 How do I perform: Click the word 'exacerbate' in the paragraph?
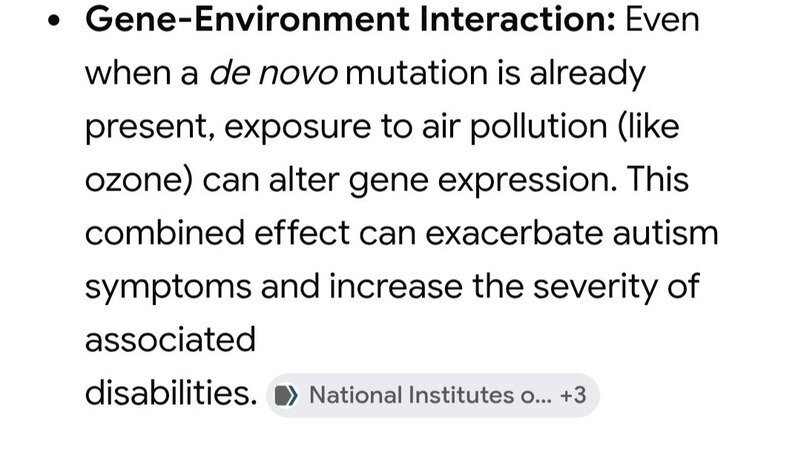pos(514,233)
